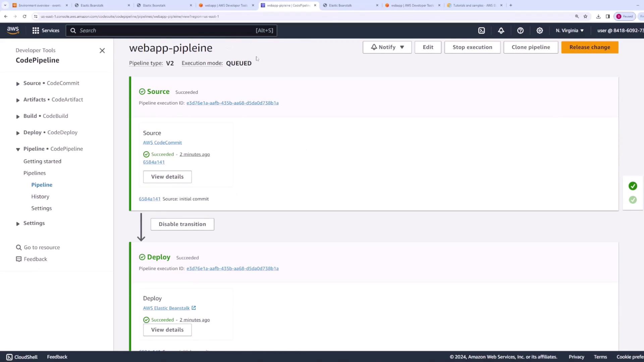Screen dimensions: 644x362
Task: Expand Source CodeCommit section
Action: (18, 83)
